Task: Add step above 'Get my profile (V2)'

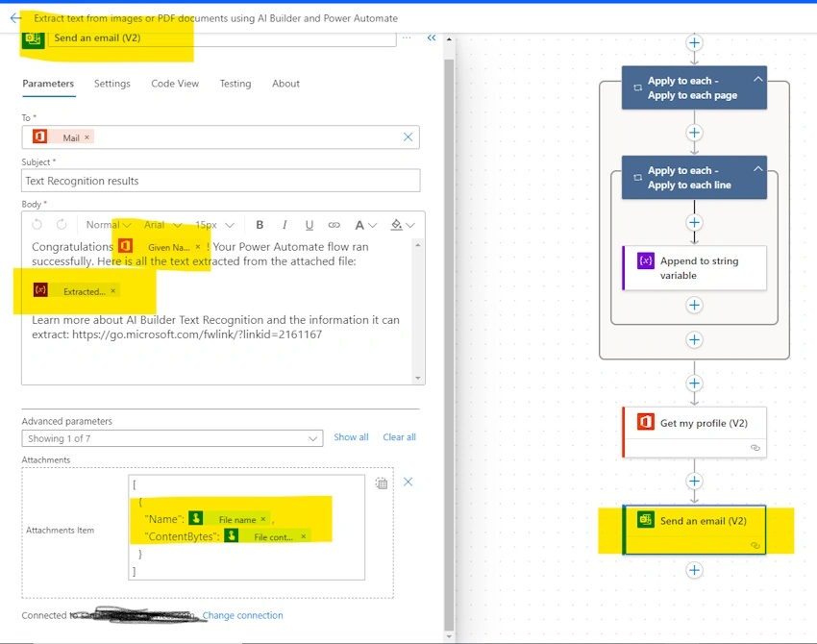Action: click(x=694, y=384)
